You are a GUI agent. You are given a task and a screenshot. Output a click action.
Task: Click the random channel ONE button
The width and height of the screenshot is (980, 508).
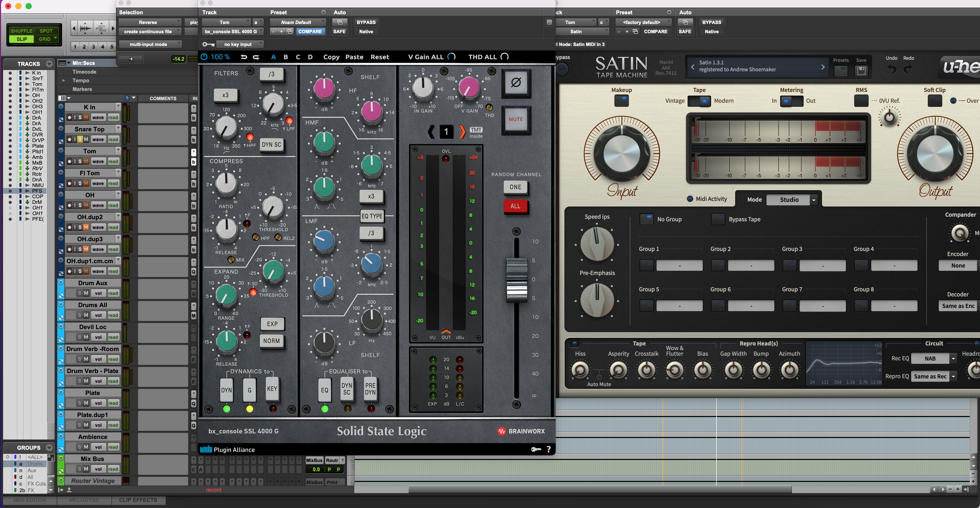coord(516,187)
